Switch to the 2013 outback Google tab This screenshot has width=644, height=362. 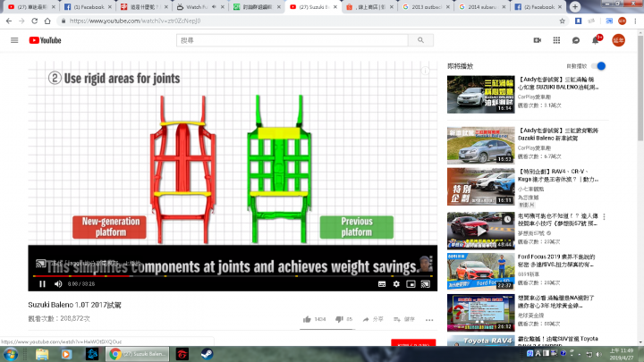(426, 7)
